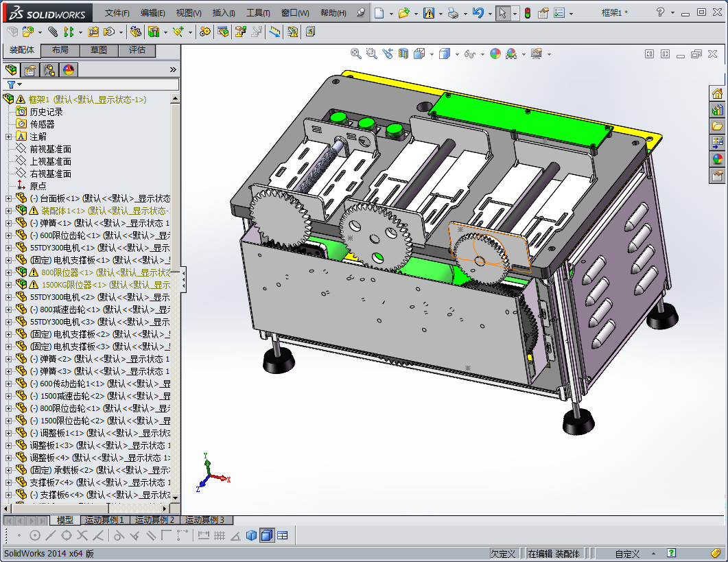Image resolution: width=728 pixels, height=562 pixels.
Task: Select 55TDY300电机<1> component
Action: [x=99, y=248]
